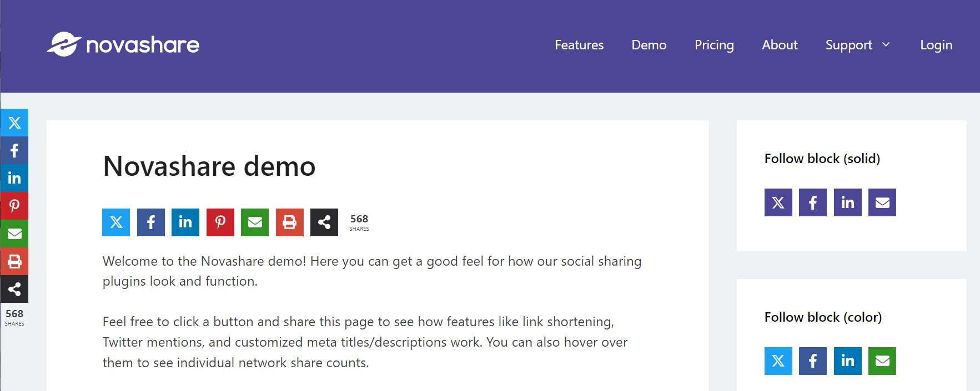The width and height of the screenshot is (980, 391).
Task: Open more share options in inline bar
Action: click(324, 222)
